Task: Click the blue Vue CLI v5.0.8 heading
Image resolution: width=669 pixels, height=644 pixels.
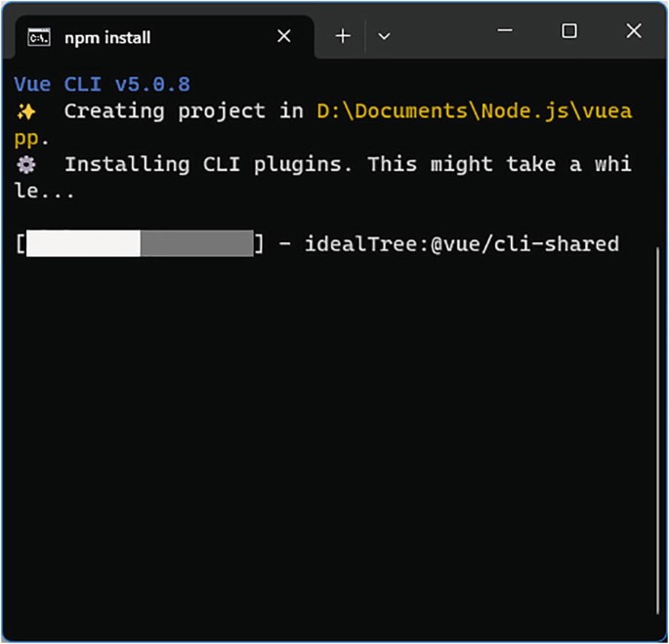Action: point(102,85)
